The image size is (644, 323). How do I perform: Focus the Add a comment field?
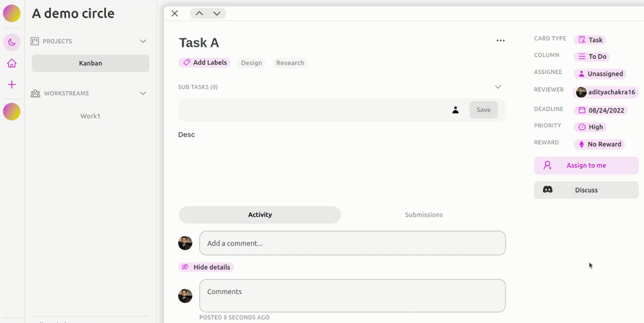point(352,243)
